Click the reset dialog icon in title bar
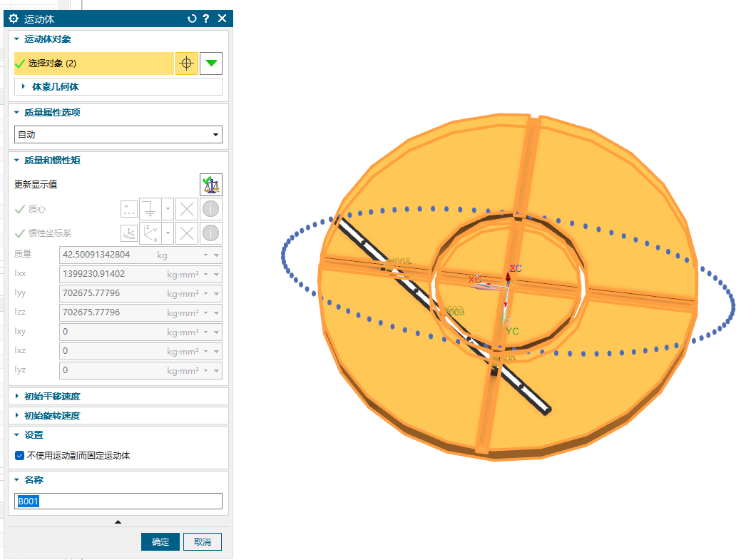 [191, 19]
